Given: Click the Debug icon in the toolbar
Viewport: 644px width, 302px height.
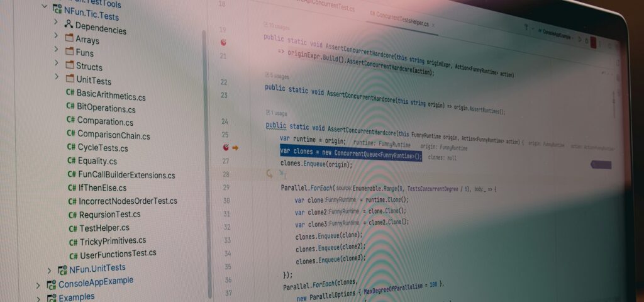Looking at the screenshot, I should (x=587, y=41).
